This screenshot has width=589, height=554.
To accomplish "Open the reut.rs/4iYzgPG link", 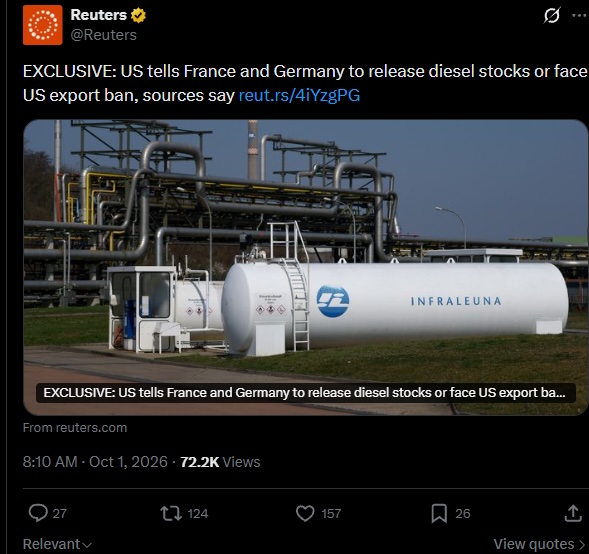I will click(x=299, y=95).
